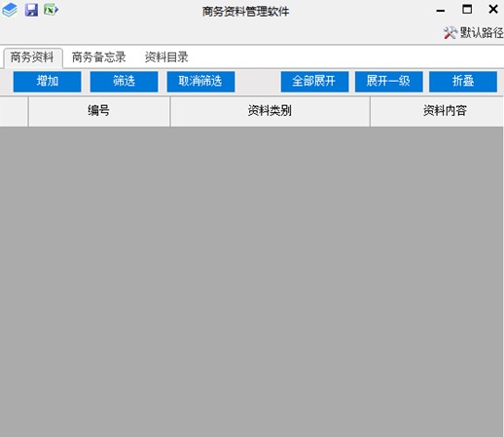Screen dimensions: 504x437
Task: Open the 默认路径 default path setting
Action: tap(474, 32)
